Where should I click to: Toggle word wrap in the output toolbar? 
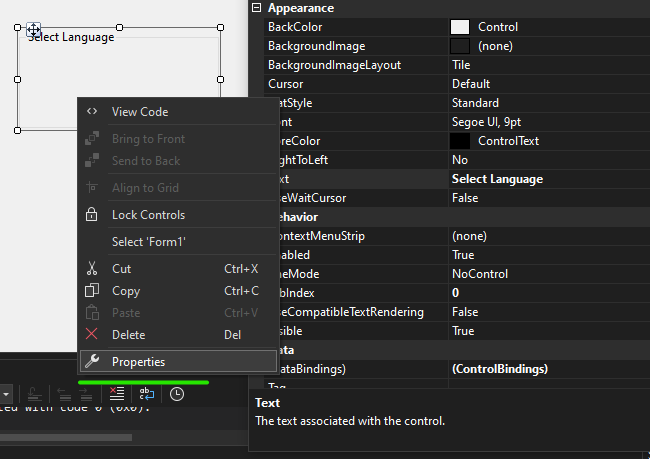coord(146,394)
